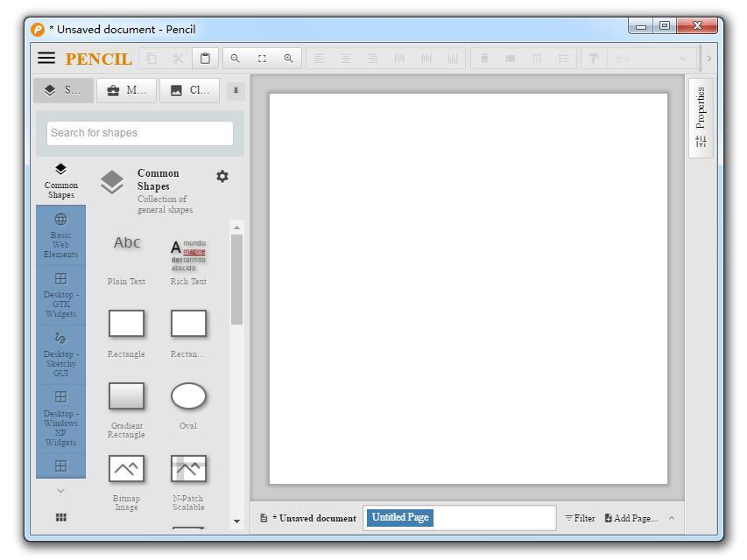
Task: Align selected shapes to the left
Action: point(319,59)
